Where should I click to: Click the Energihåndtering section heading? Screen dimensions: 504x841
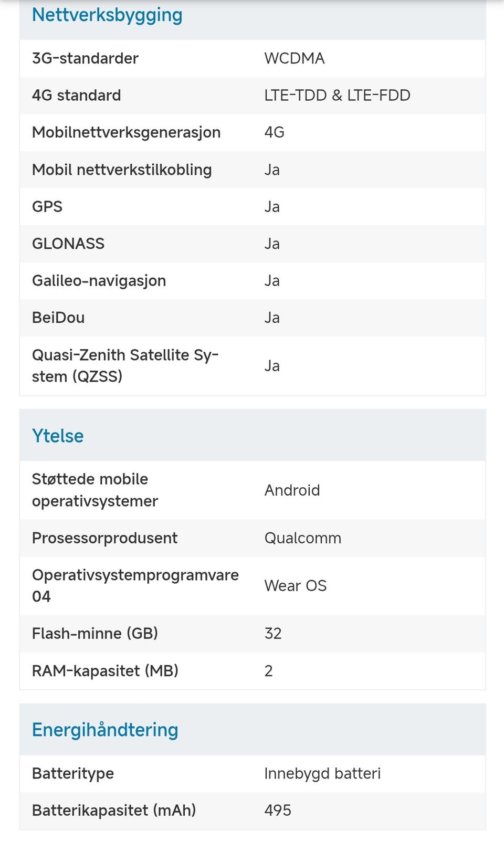pos(105,730)
